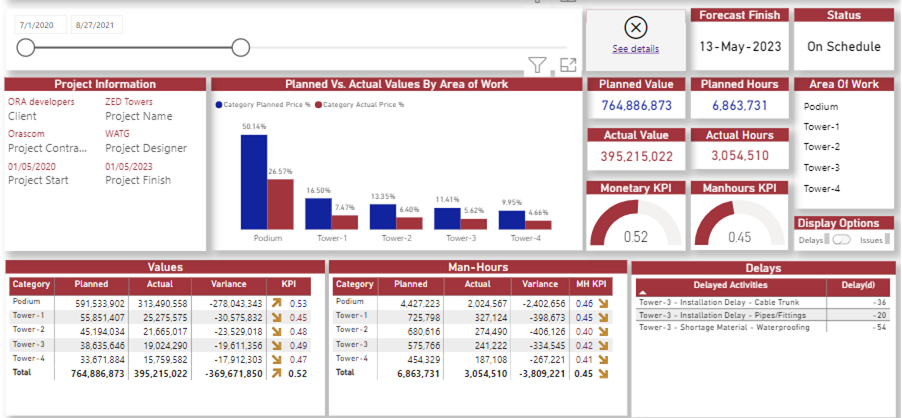Screen dimensions: 902x418
Task: Click Actual Value card 395,215,022
Action: (x=636, y=156)
